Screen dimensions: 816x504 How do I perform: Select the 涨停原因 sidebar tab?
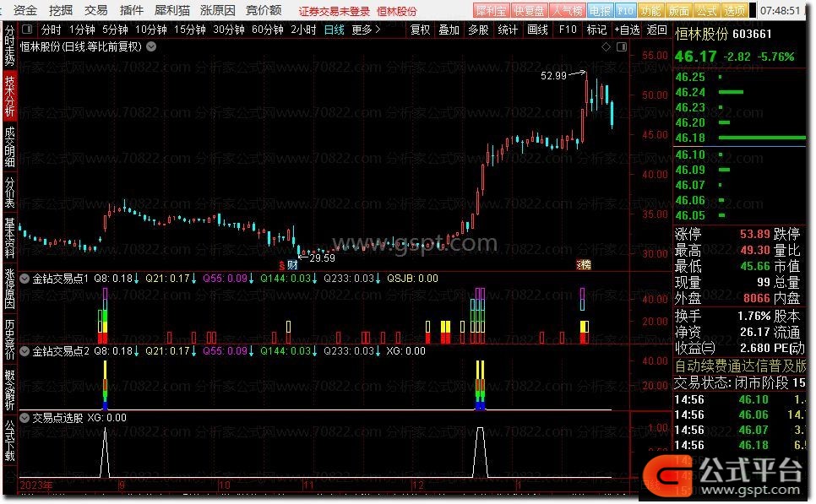coord(10,289)
